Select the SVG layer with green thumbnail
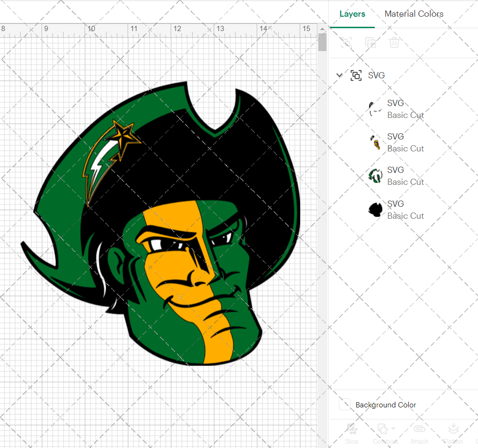 click(x=403, y=176)
